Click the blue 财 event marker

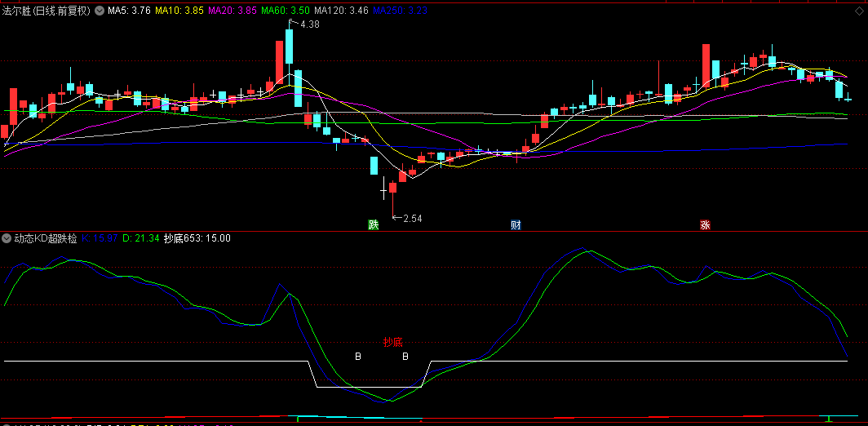tap(516, 225)
